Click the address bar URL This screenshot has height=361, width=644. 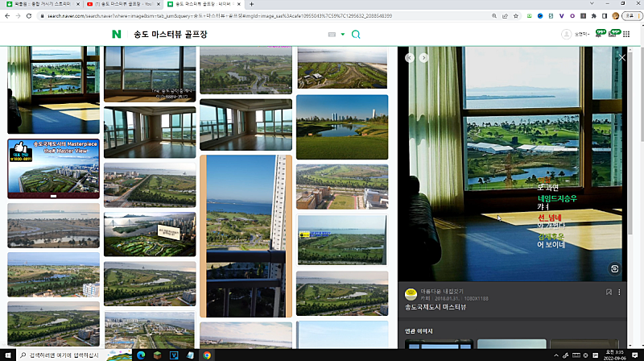click(220, 15)
